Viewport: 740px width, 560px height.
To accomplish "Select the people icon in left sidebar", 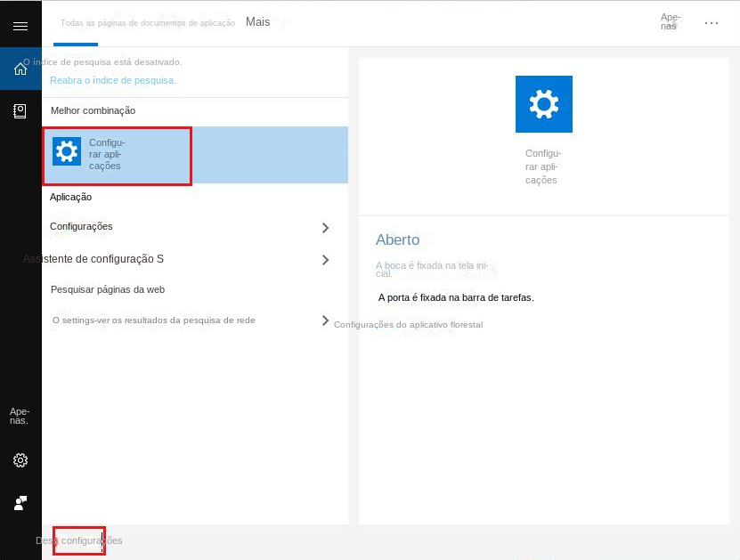I will pyautogui.click(x=20, y=502).
